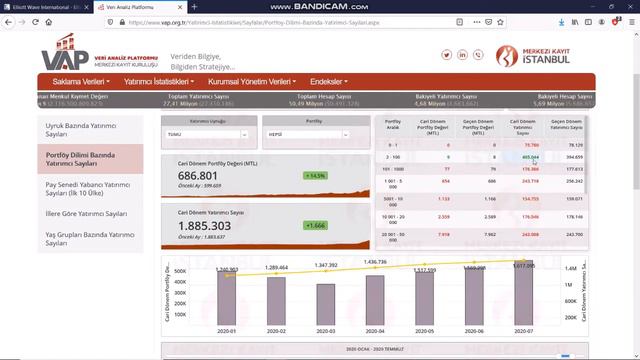The image size is (640, 360).
Task: Click the 2020 OCAK - 2020 TEMMUZ range label
Action: (x=375, y=349)
